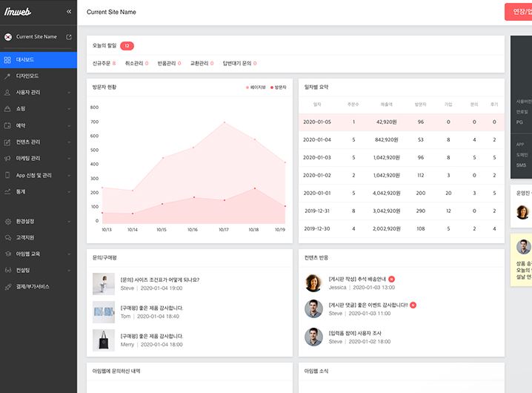Expand the 마케팅 관리 menu
This screenshot has width=532, height=393.
(28, 158)
